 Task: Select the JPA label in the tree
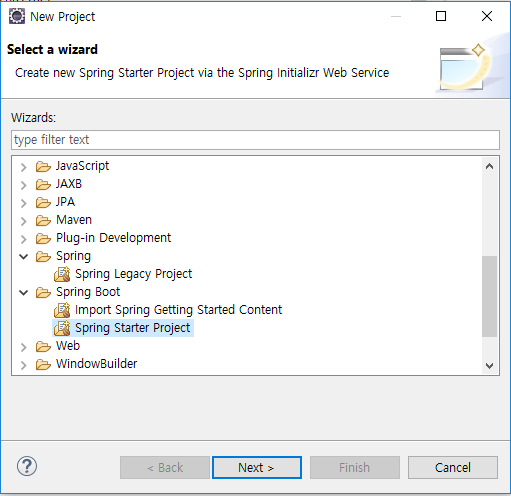65,202
